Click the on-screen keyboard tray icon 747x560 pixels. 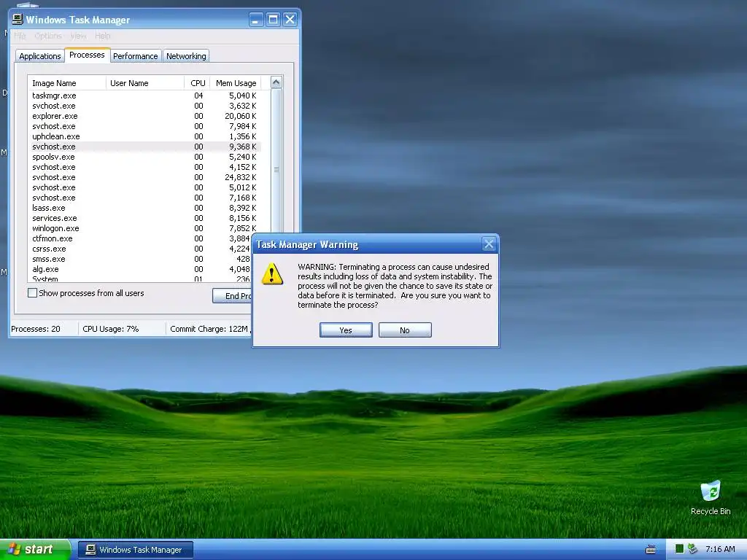tap(650, 550)
